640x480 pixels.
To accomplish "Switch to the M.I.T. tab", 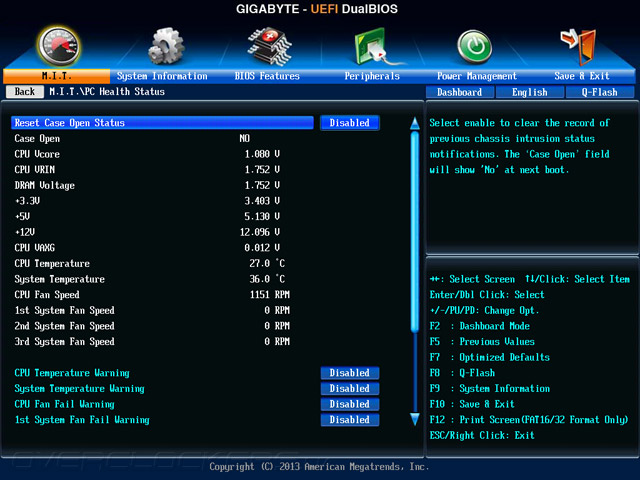I will coord(56,76).
